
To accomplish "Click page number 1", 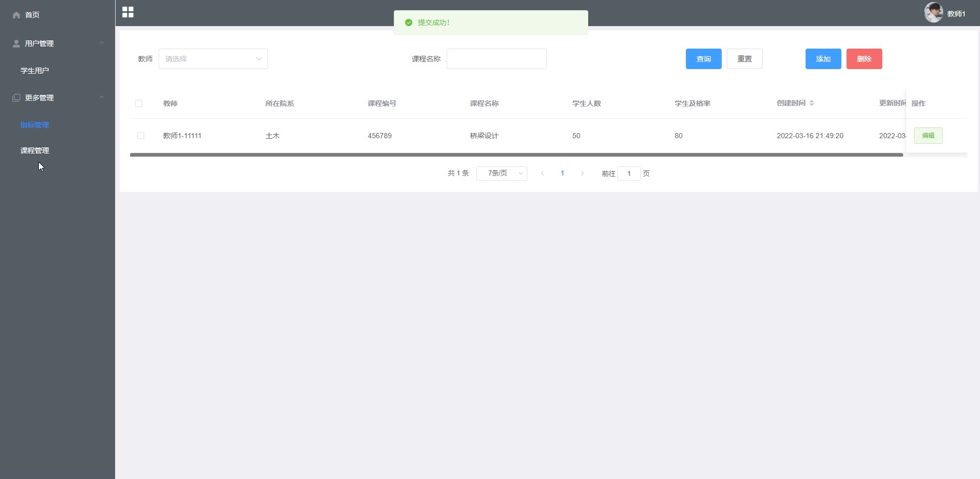I will tap(563, 173).
